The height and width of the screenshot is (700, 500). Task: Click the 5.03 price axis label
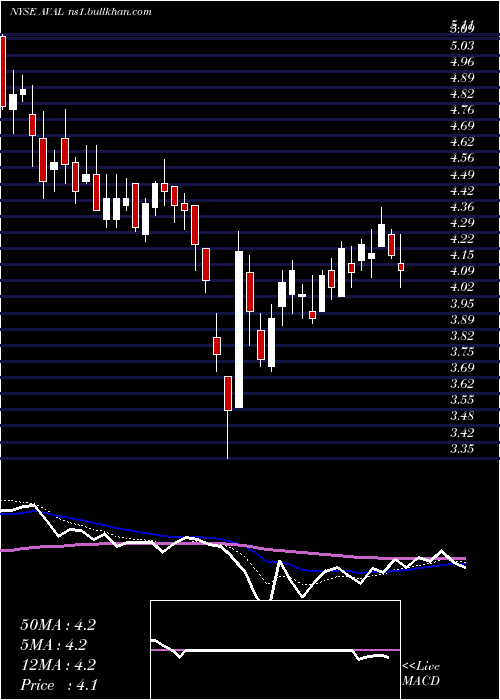462,45
